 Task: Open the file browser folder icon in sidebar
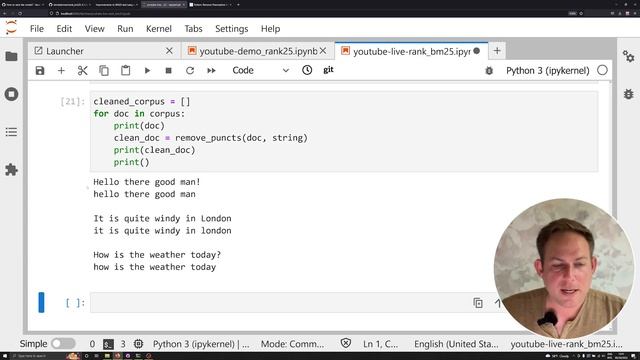pos(11,56)
